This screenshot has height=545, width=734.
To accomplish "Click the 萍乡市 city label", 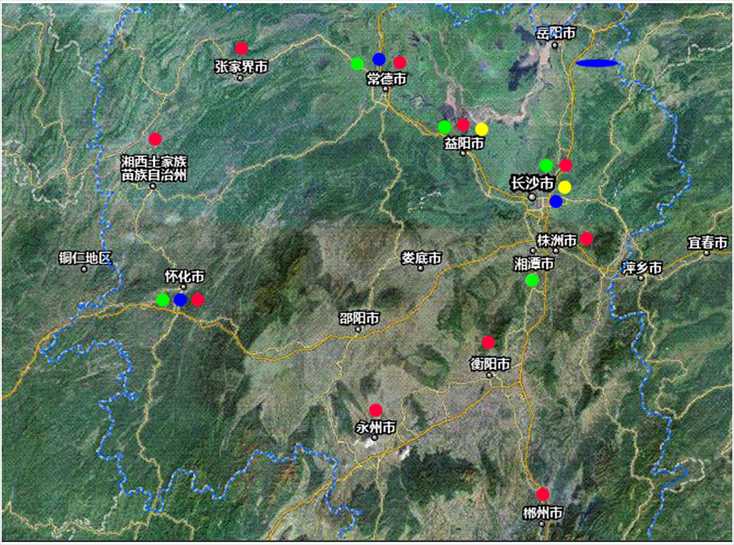I will [642, 268].
